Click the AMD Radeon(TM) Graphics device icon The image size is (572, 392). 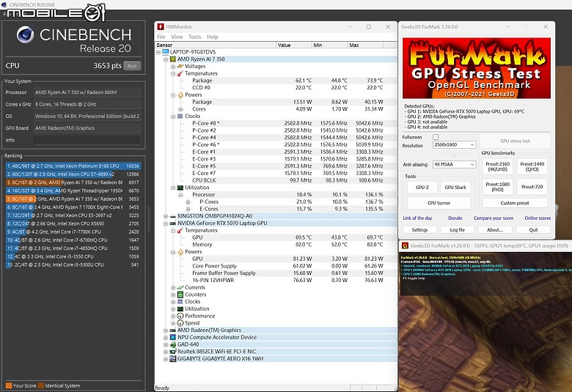pyautogui.click(x=173, y=330)
